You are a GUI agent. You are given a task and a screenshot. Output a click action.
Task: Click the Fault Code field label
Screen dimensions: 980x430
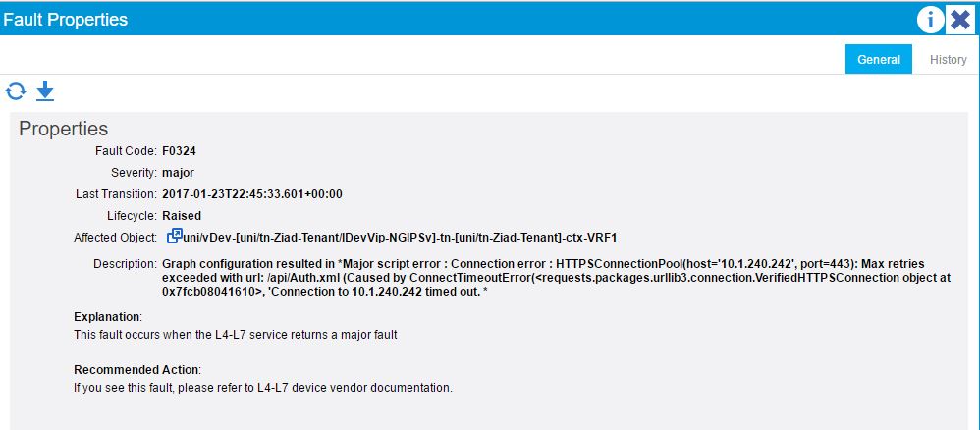pyautogui.click(x=126, y=150)
